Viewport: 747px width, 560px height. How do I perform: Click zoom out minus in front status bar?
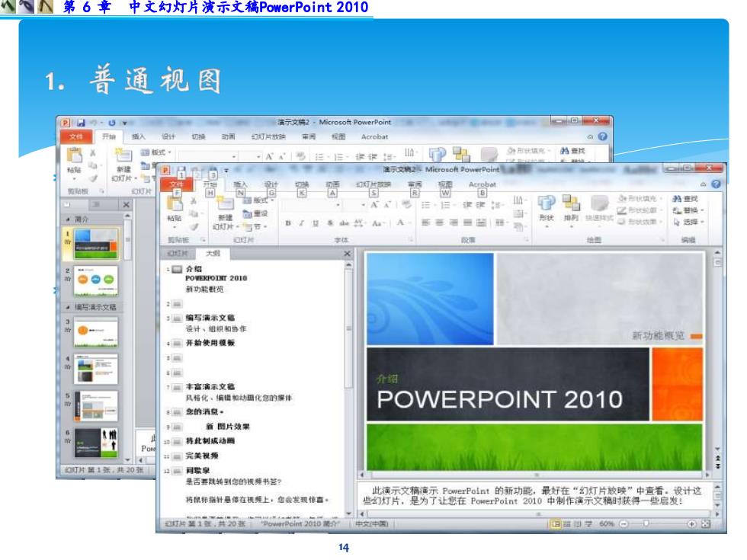pyautogui.click(x=624, y=524)
